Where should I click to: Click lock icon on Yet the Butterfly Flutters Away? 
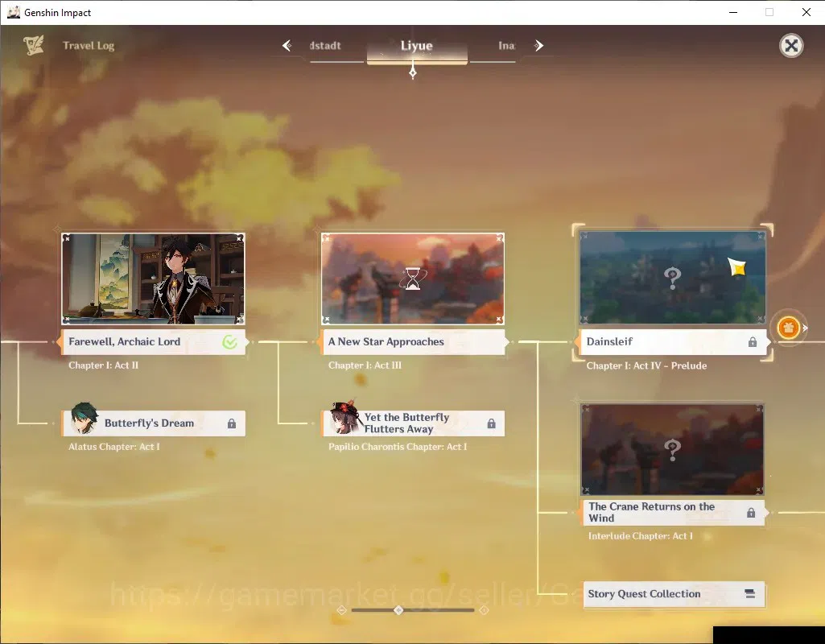click(x=492, y=423)
